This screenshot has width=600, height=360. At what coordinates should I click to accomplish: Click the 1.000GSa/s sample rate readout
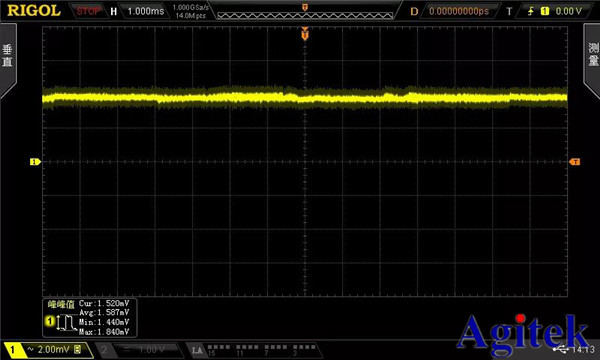(x=191, y=8)
